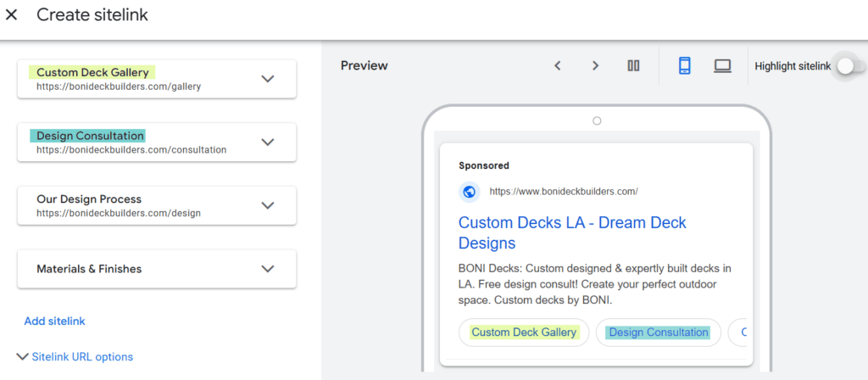Switch to mobile preview
The width and height of the screenshot is (868, 380).
point(685,66)
